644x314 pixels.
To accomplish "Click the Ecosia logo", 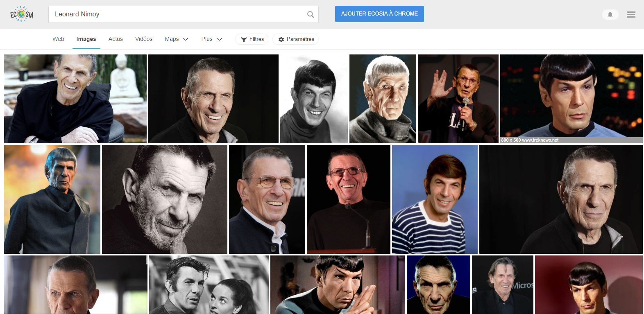I will (22, 14).
